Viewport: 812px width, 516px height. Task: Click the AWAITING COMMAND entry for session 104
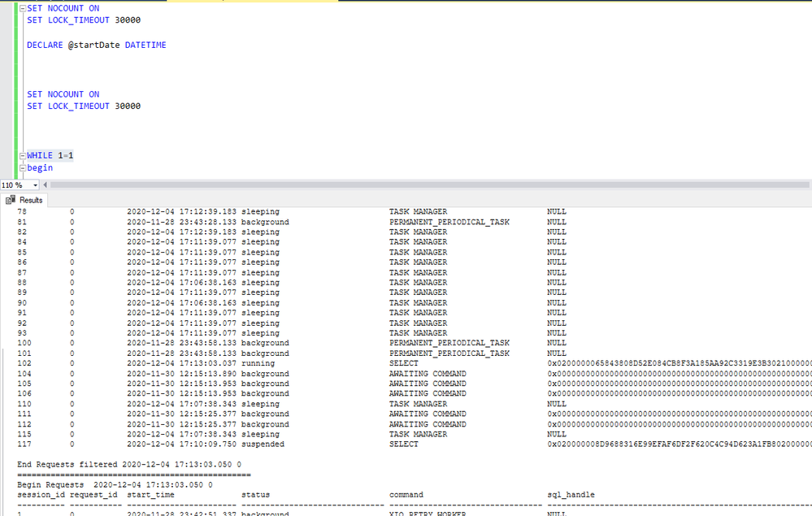pyautogui.click(x=428, y=374)
